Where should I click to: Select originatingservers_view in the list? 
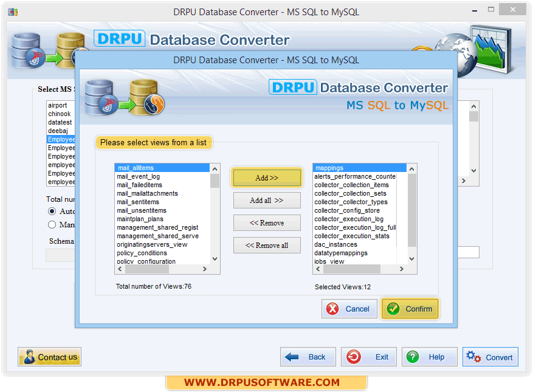[162, 244]
